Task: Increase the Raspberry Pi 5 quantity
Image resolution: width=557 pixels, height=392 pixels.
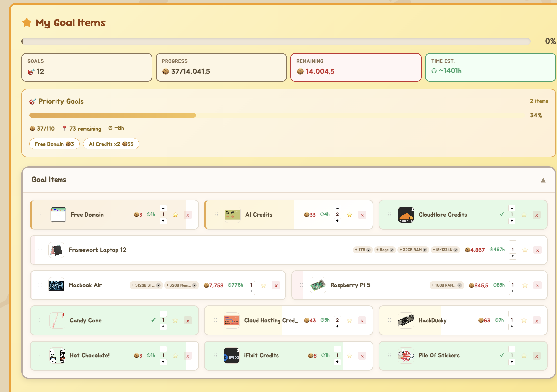Action: pos(513,291)
